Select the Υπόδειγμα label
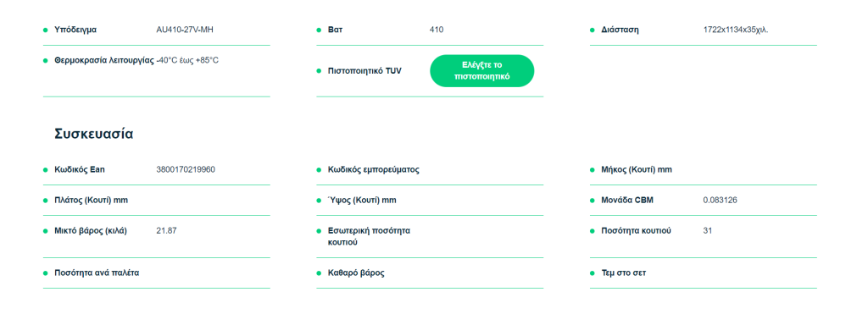 [x=75, y=30]
